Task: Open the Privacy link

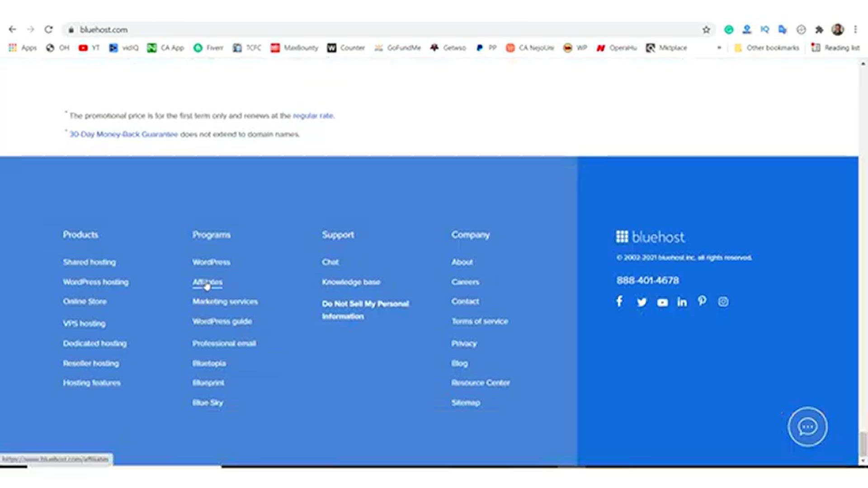Action: pyautogui.click(x=464, y=343)
